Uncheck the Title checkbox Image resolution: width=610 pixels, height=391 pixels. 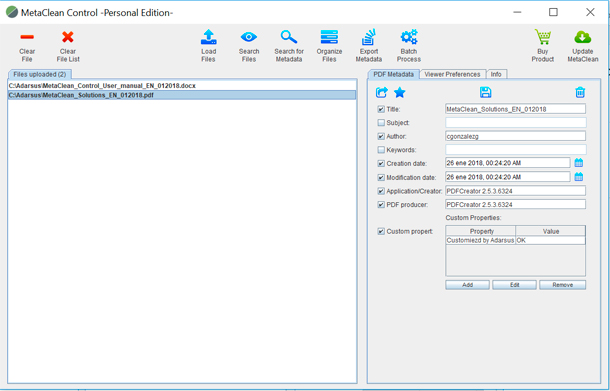tap(381, 109)
